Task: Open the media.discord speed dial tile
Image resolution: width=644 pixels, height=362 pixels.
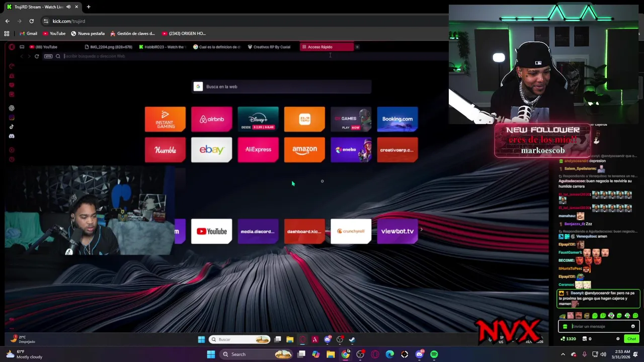Action: point(258,231)
